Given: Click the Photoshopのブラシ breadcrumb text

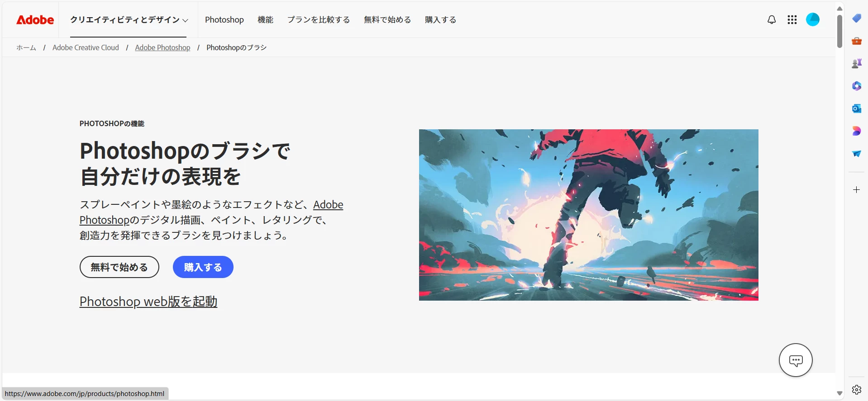Looking at the screenshot, I should [237, 47].
